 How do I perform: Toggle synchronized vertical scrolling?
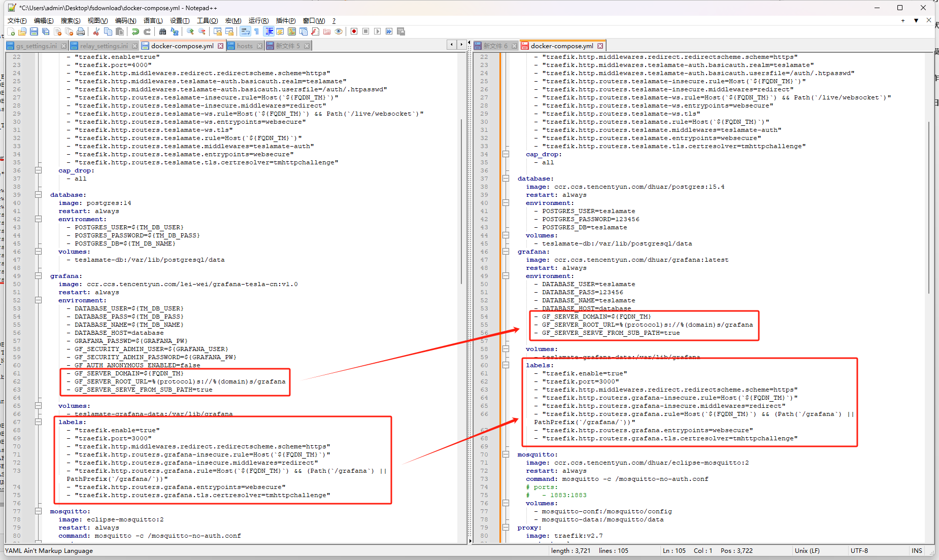[218, 31]
